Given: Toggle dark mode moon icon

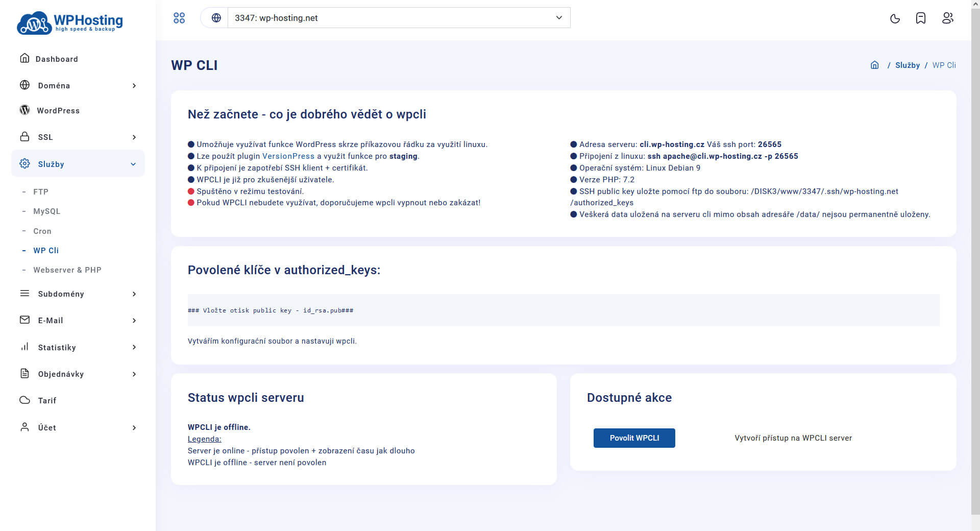Looking at the screenshot, I should pyautogui.click(x=895, y=18).
